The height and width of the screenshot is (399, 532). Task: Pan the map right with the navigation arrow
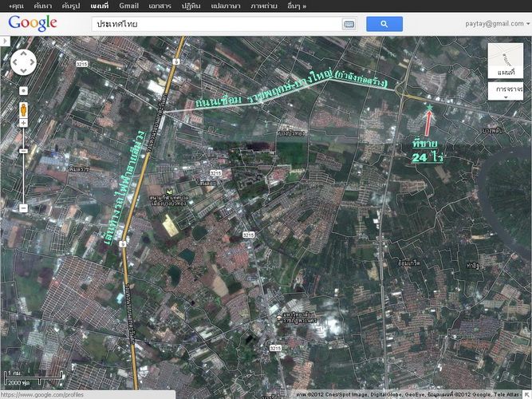coord(32,62)
